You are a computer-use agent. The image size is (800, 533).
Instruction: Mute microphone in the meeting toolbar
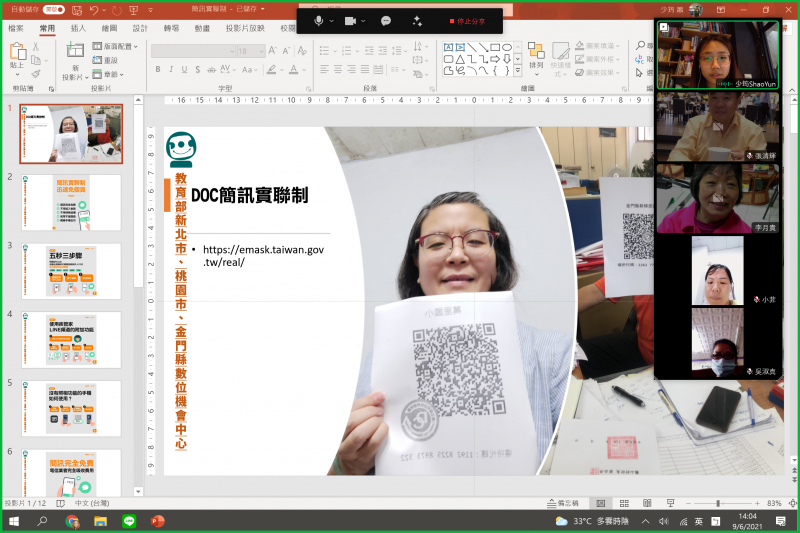[319, 20]
